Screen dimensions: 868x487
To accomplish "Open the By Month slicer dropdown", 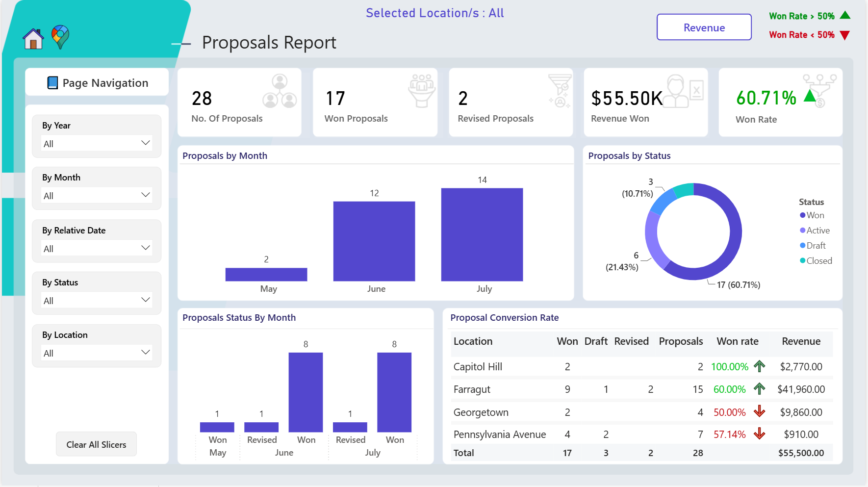I will [x=97, y=195].
